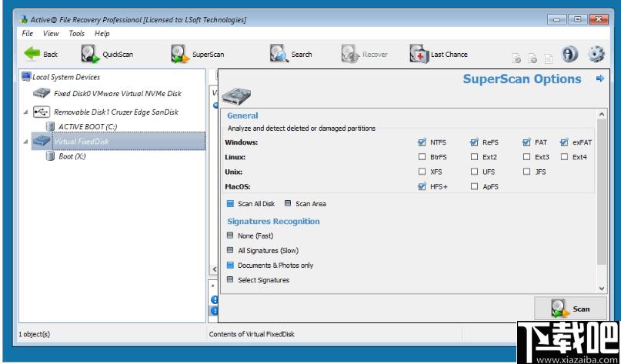This screenshot has height=364, width=621.
Task: Choose Documents & Photos only option
Action: 230,265
